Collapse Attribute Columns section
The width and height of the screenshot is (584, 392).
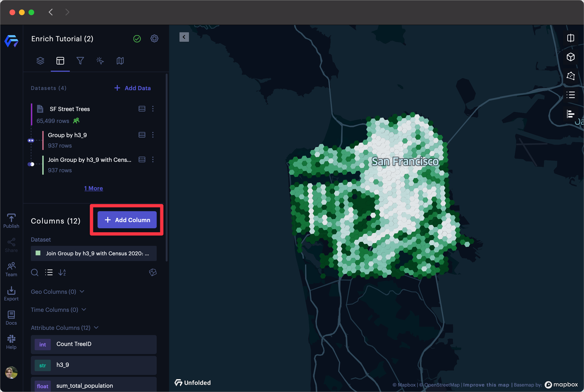pyautogui.click(x=96, y=327)
